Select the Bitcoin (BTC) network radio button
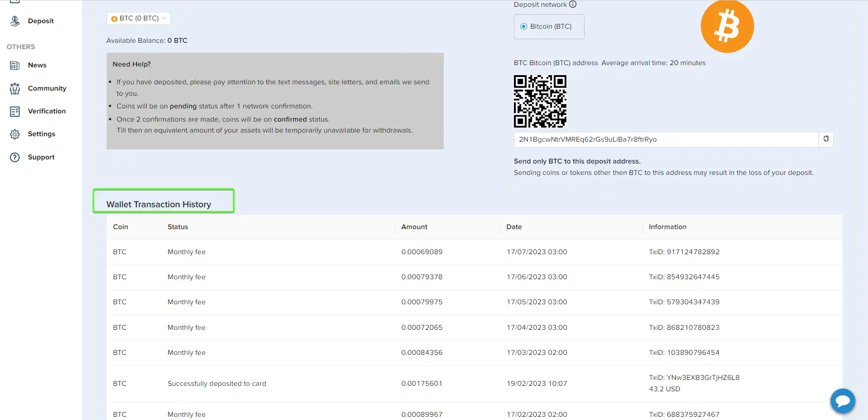This screenshot has height=420, width=868. click(524, 26)
